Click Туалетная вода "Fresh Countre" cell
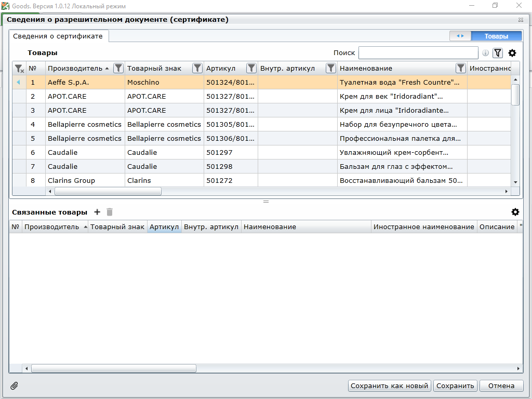Image resolution: width=532 pixels, height=399 pixels. click(x=402, y=83)
